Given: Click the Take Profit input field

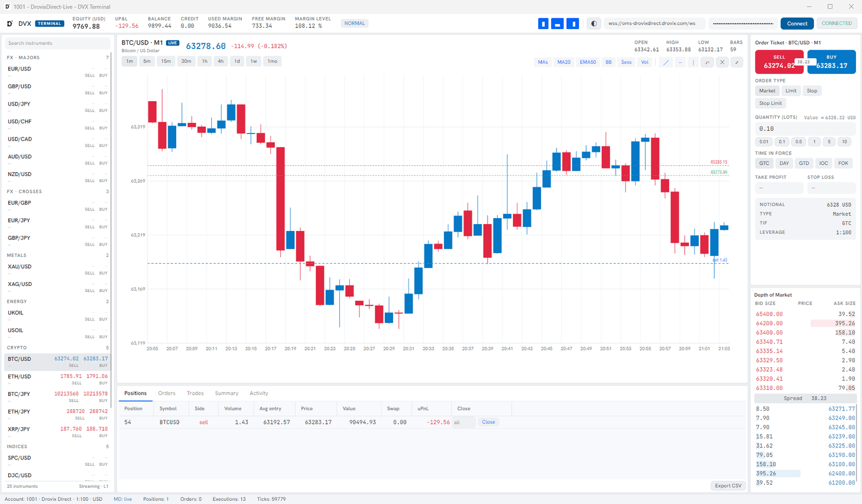Looking at the screenshot, I should [779, 188].
